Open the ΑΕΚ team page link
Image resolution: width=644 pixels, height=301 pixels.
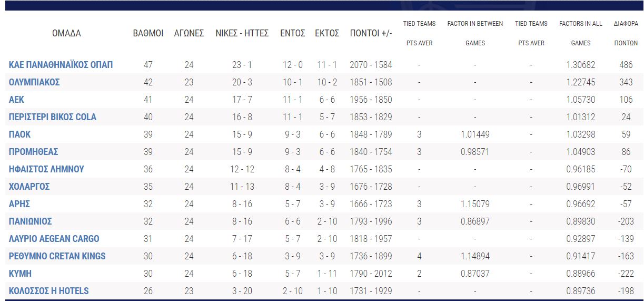[16, 100]
